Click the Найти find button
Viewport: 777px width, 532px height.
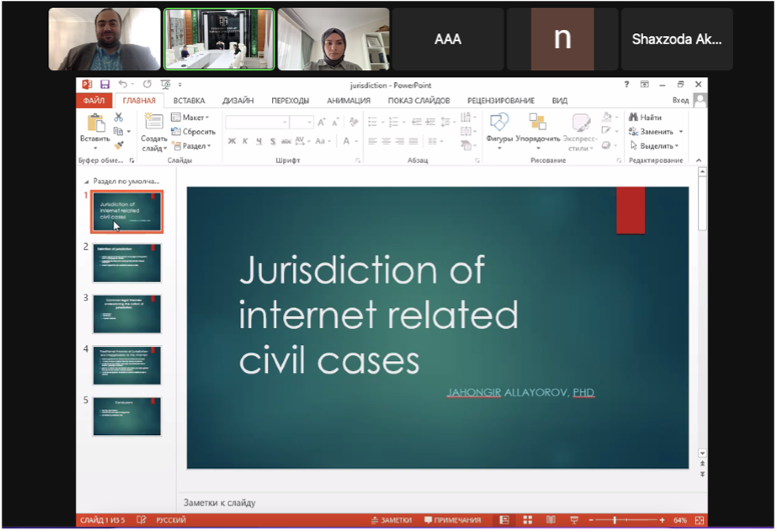[646, 117]
